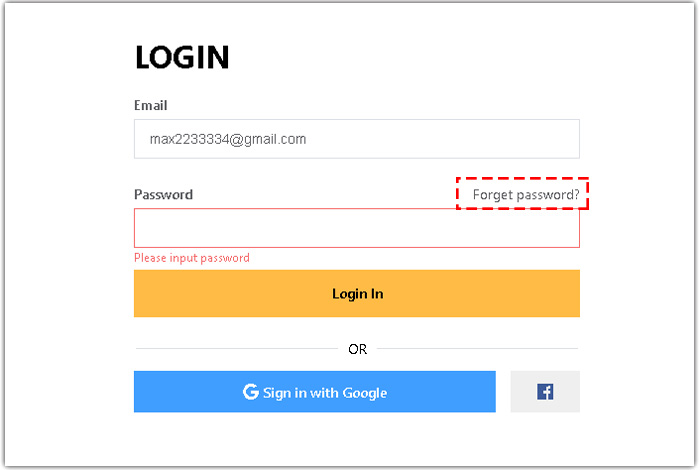
Task: Click the divider line left of OR
Action: [237, 348]
